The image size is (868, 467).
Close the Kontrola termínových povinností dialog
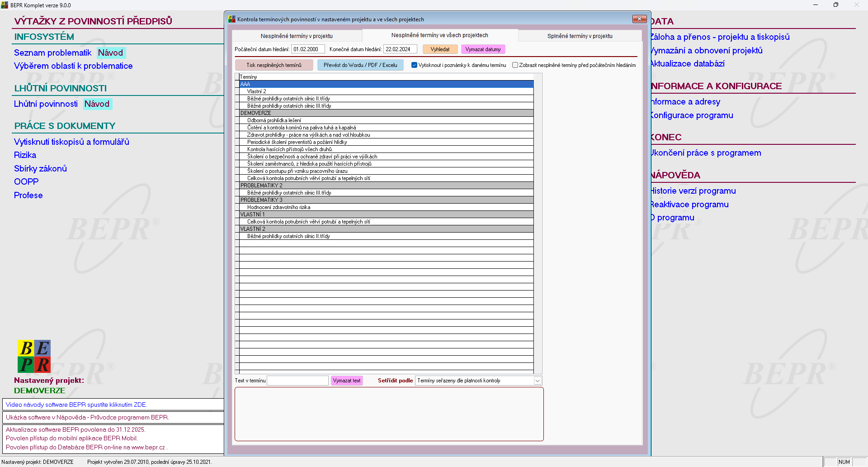[x=639, y=19]
